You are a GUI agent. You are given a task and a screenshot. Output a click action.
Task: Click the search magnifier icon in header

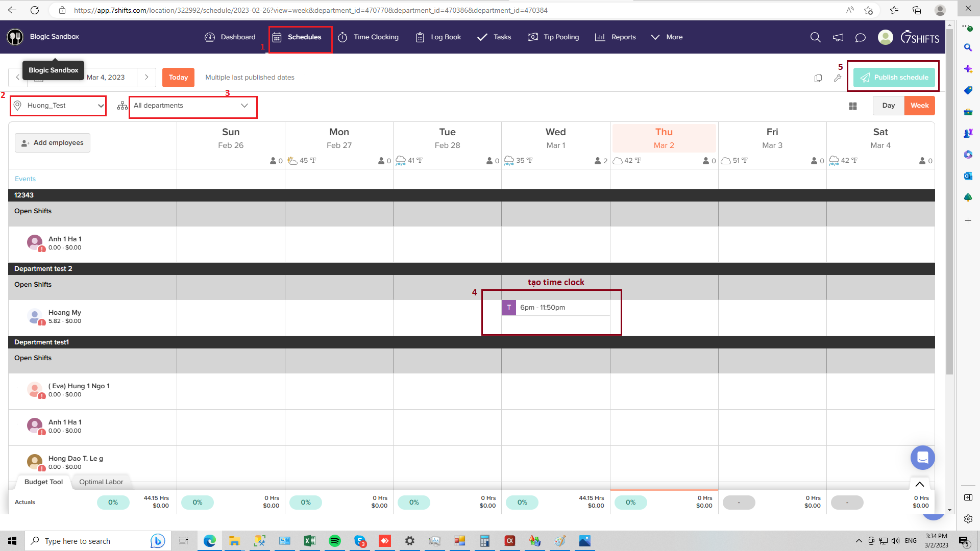tap(815, 37)
